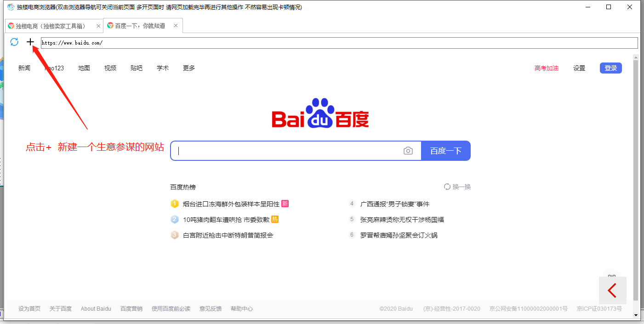Click the refresh page icon
The image size is (644, 324).
(x=14, y=42)
